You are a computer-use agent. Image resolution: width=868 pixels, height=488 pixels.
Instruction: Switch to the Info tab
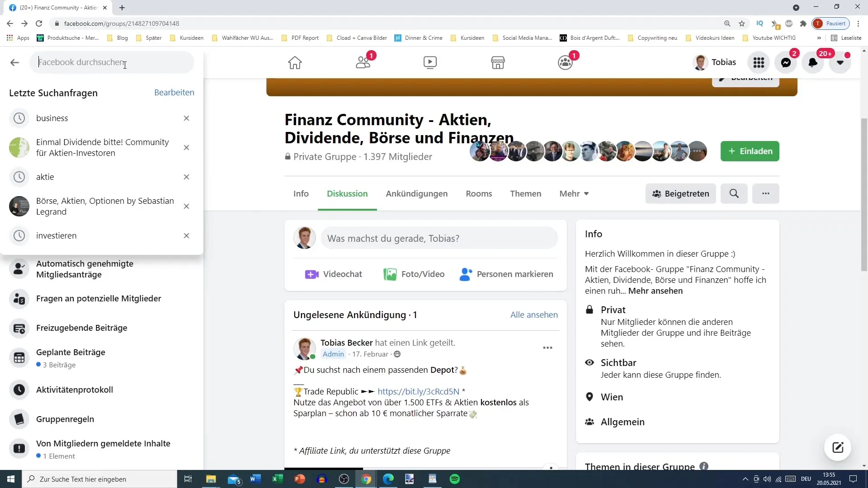(301, 193)
